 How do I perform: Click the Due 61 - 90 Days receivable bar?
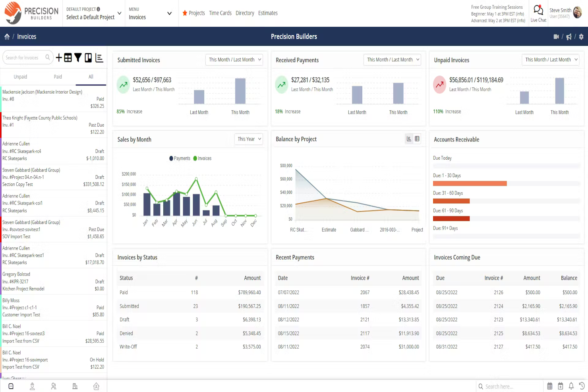(451, 218)
